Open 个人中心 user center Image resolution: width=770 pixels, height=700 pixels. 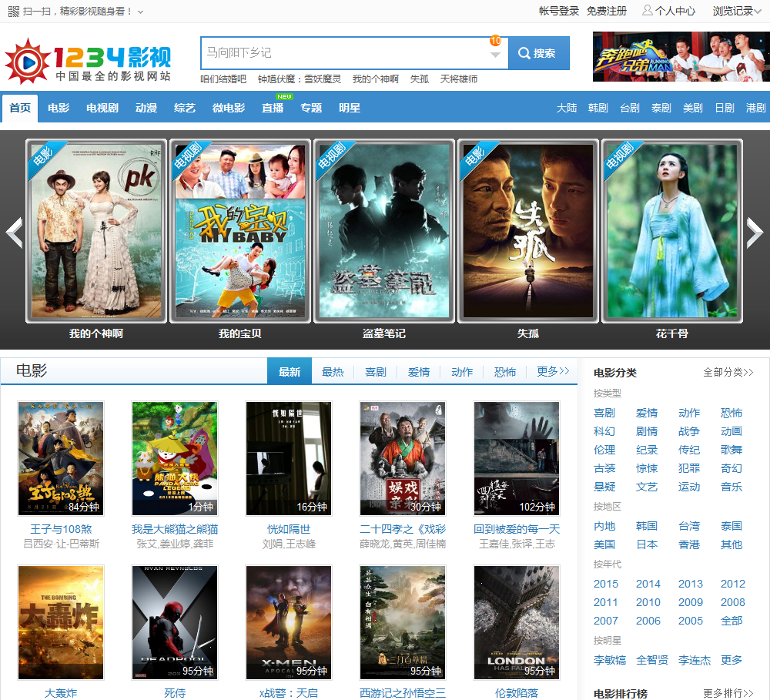point(669,11)
